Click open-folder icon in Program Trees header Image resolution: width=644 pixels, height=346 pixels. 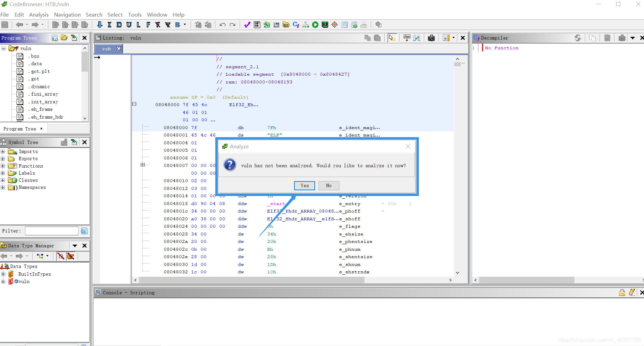pyautogui.click(x=64, y=38)
